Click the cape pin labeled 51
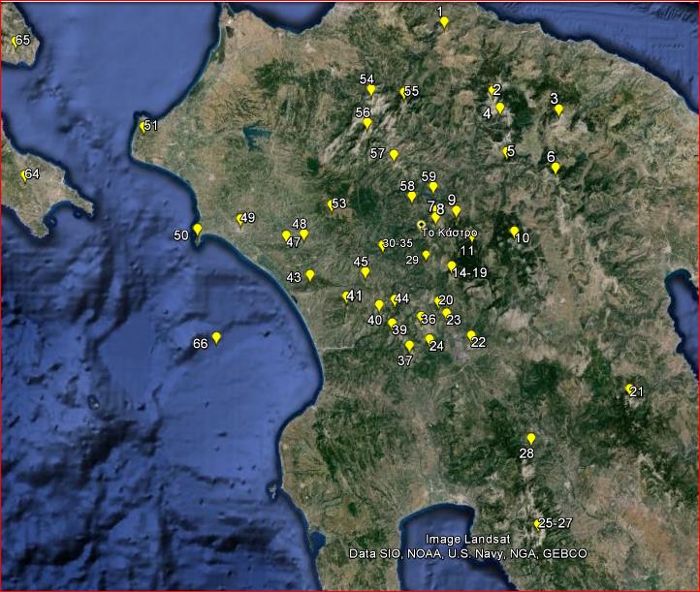Screen dimensions: 700x592 click(x=143, y=128)
